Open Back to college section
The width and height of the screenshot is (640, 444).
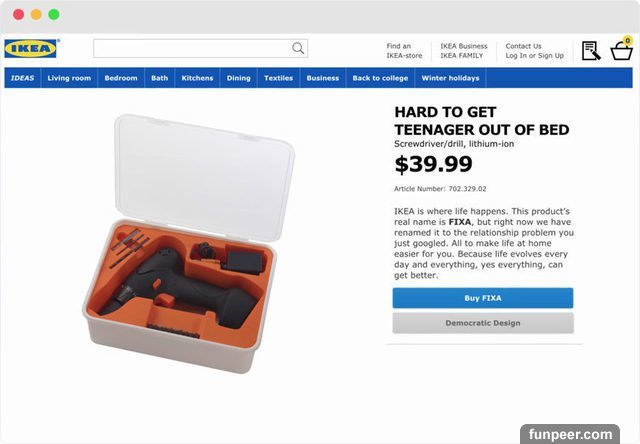click(380, 78)
